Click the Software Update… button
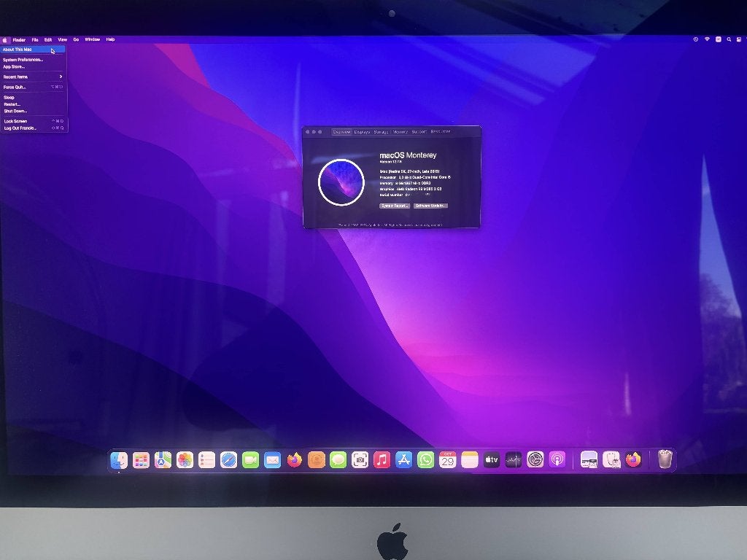The image size is (747, 560). (430, 206)
